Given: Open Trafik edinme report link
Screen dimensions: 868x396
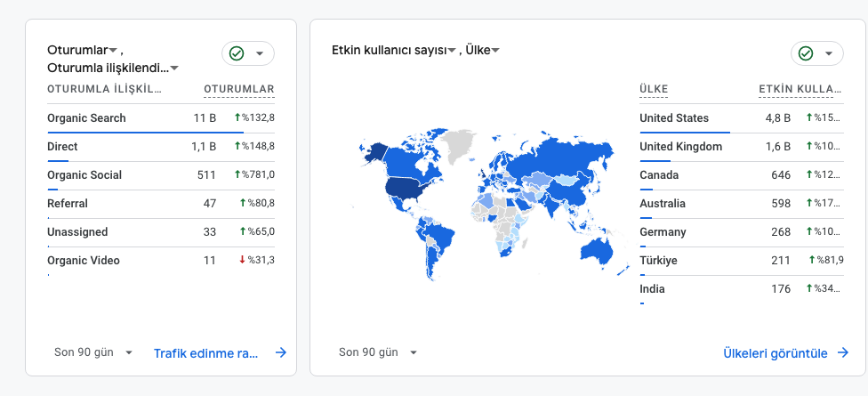Looking at the screenshot, I should pos(205,352).
